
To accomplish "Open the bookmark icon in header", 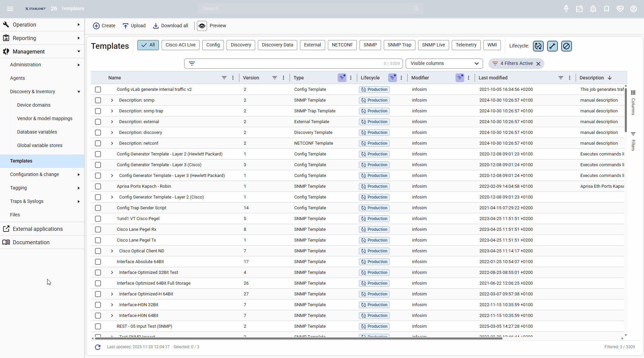I will pos(606,9).
